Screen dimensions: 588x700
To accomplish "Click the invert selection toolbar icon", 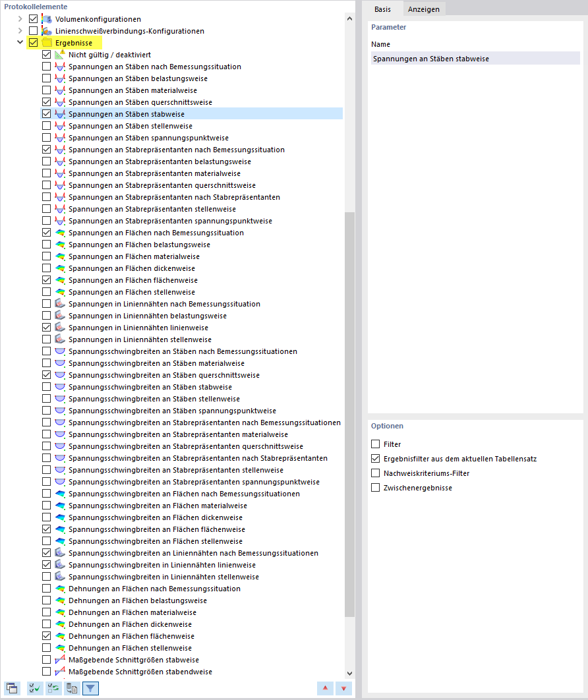I will pos(53,688).
